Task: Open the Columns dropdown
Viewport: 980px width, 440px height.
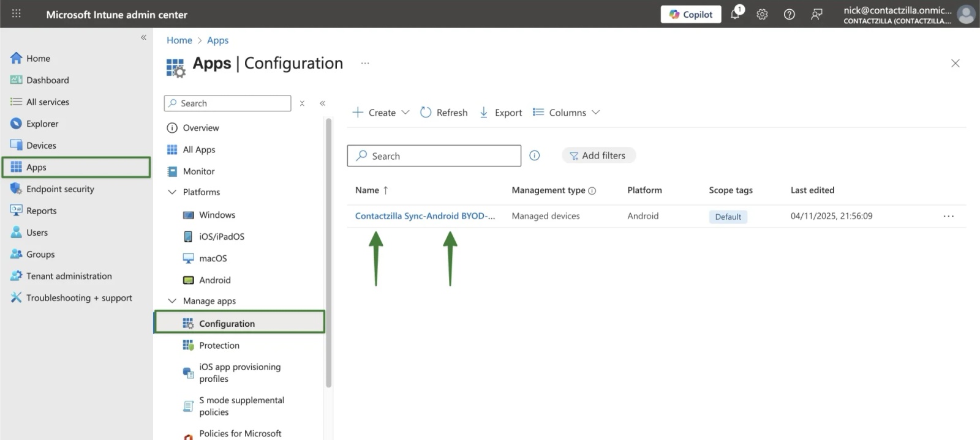Action: pyautogui.click(x=566, y=113)
